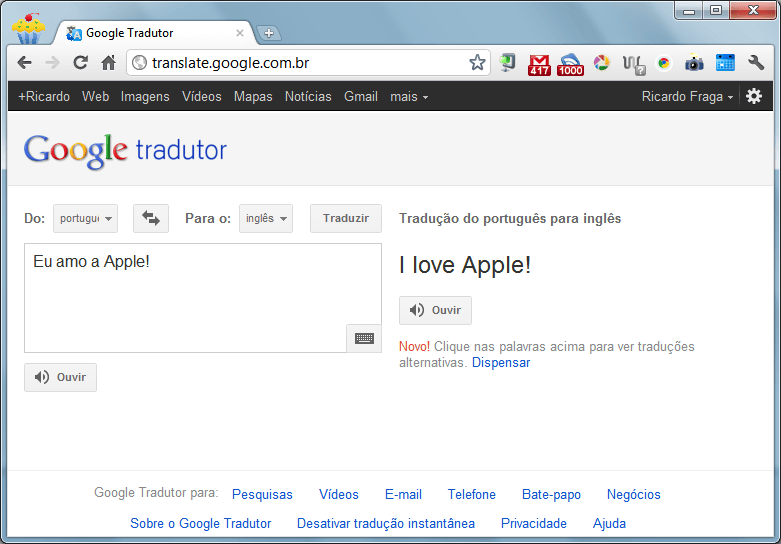Viewport: 781px width, 544px height.
Task: Open the browser home page icon
Action: tap(109, 63)
